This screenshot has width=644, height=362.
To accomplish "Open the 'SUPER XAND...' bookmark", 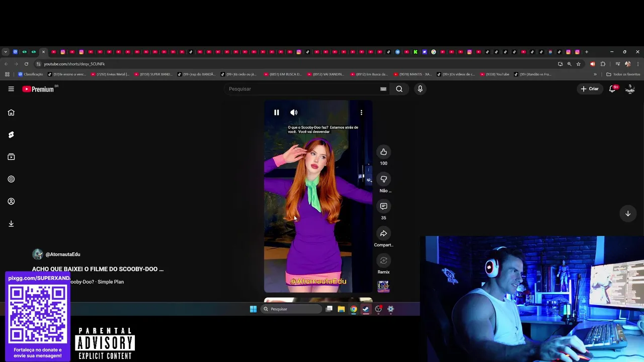I will (153, 74).
